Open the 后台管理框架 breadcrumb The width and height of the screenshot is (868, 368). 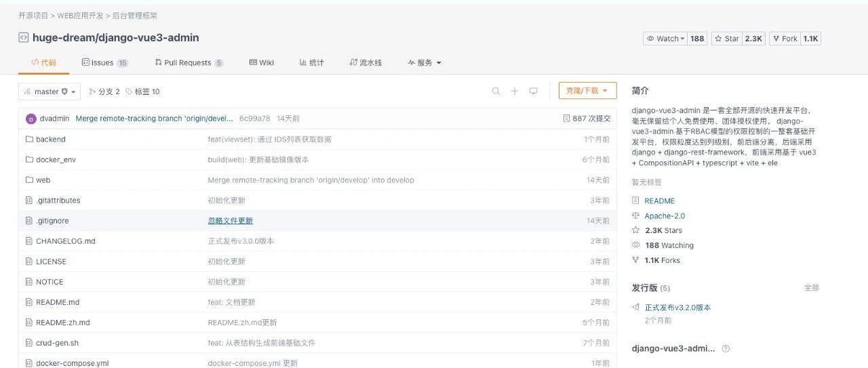(134, 15)
